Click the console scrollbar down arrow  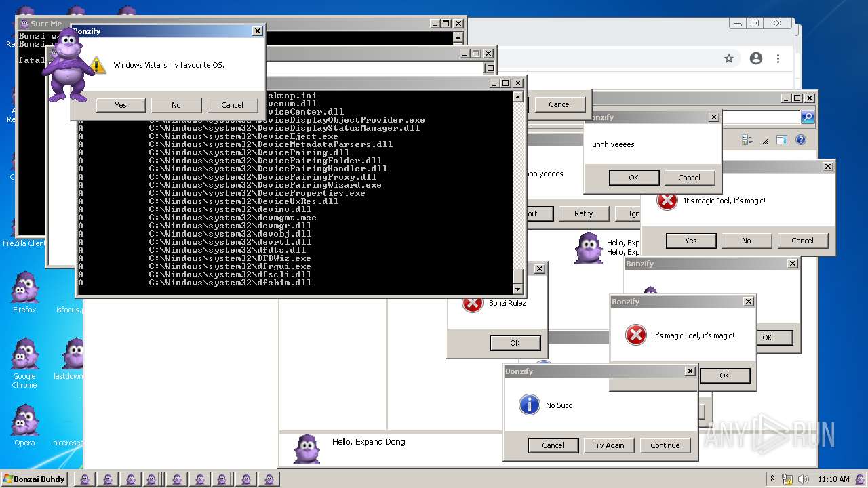(518, 289)
